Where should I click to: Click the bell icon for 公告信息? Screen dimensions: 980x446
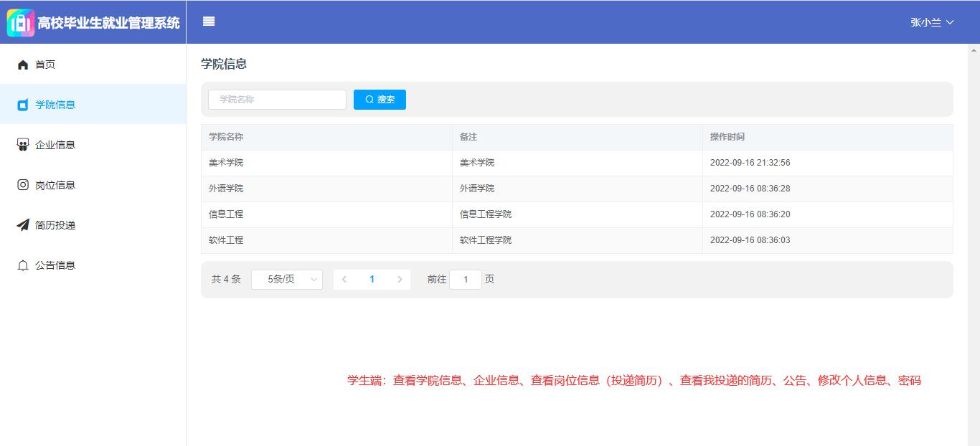pyautogui.click(x=23, y=265)
